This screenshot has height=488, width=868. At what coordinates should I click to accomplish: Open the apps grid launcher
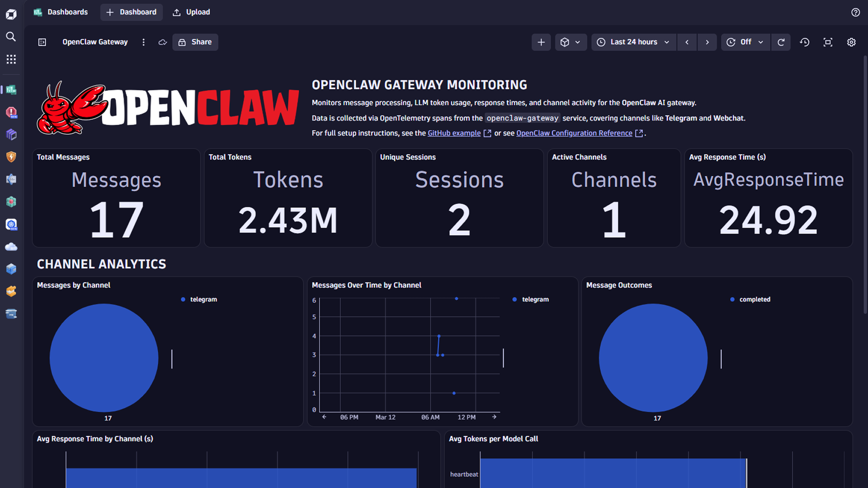[x=11, y=59]
